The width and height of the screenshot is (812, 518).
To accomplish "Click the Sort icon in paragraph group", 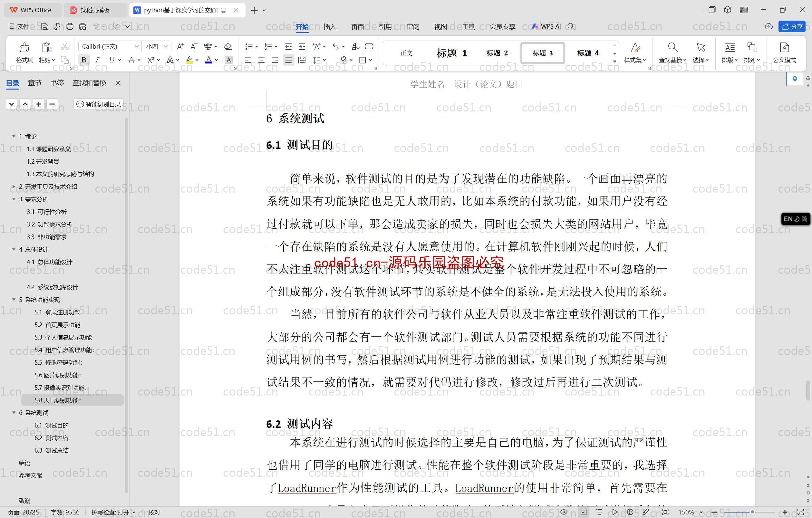I will [x=355, y=46].
